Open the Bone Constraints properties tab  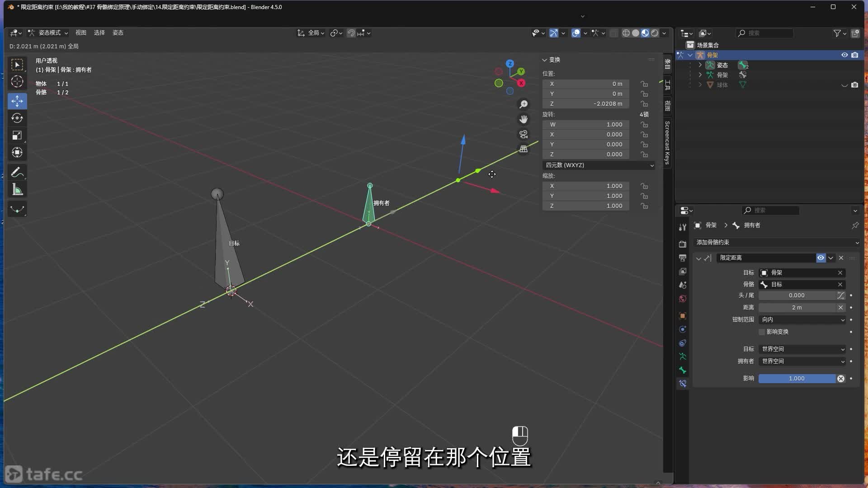pos(683,384)
